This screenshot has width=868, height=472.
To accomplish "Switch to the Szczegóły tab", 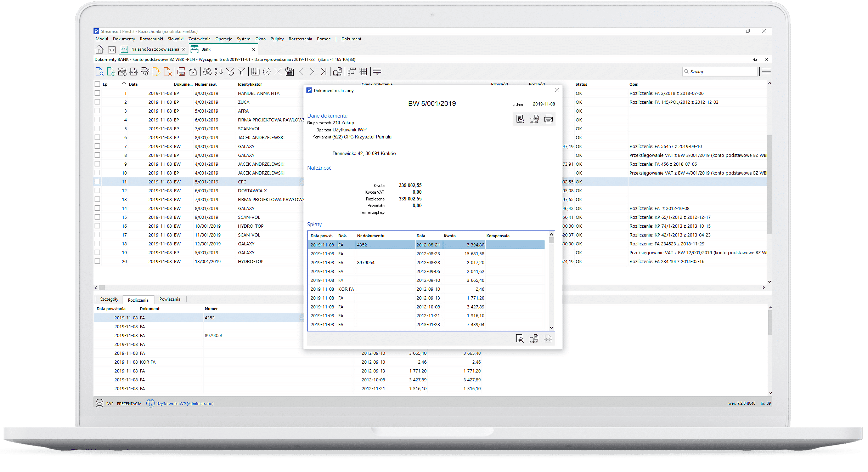I will tap(109, 299).
